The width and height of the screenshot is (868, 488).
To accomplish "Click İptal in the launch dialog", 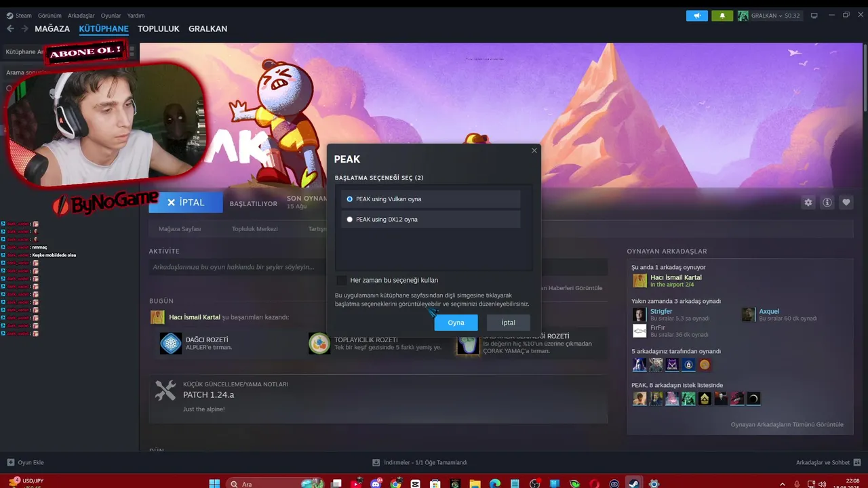I will tap(508, 323).
